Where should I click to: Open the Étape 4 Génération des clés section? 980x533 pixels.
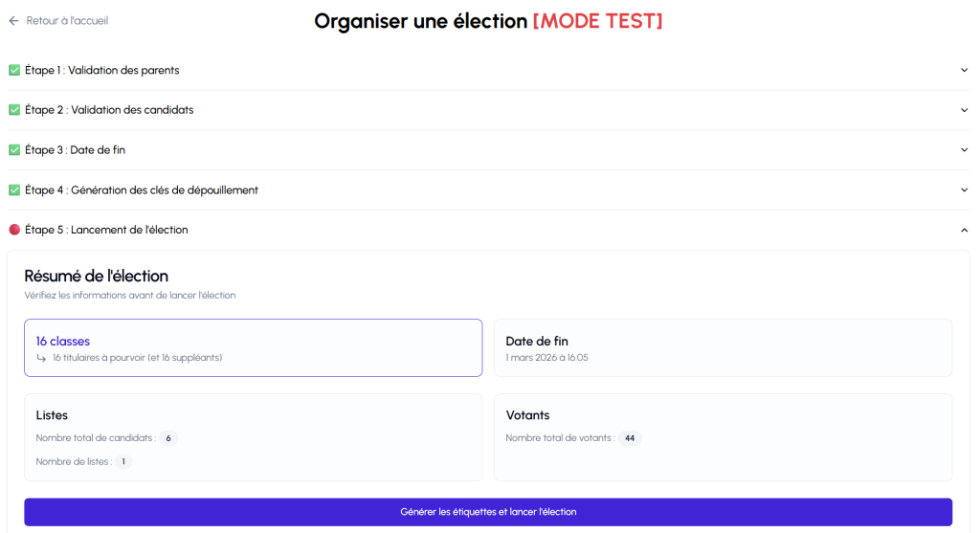pos(164,190)
